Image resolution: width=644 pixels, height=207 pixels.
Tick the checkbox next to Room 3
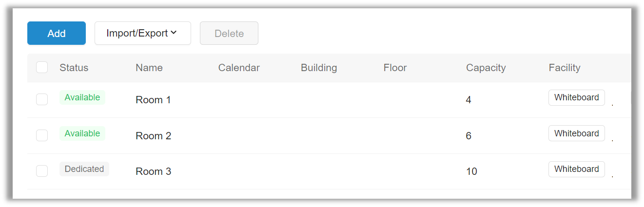point(42,171)
